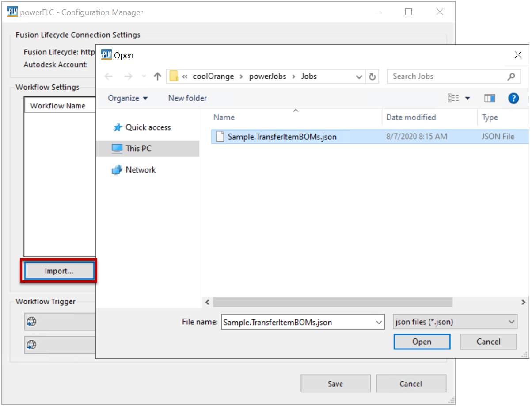Select Quick access in navigation pane
The width and height of the screenshot is (532, 407).
tap(148, 127)
